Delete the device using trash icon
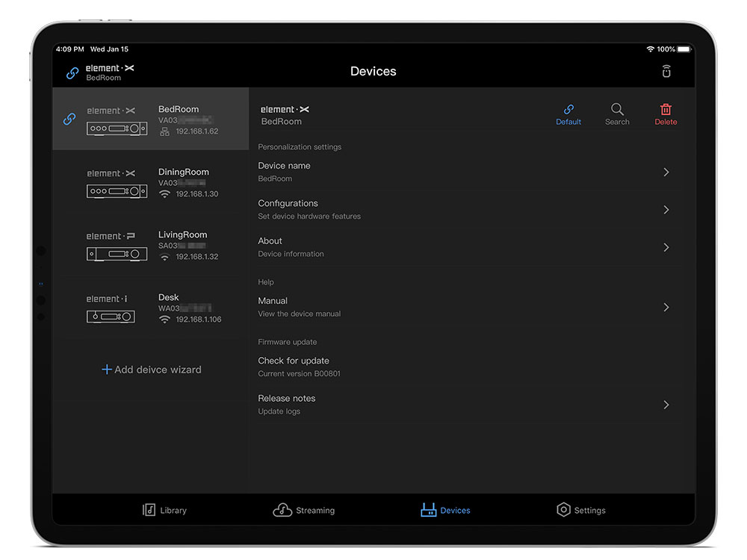The width and height of the screenshot is (747, 560). (x=666, y=110)
